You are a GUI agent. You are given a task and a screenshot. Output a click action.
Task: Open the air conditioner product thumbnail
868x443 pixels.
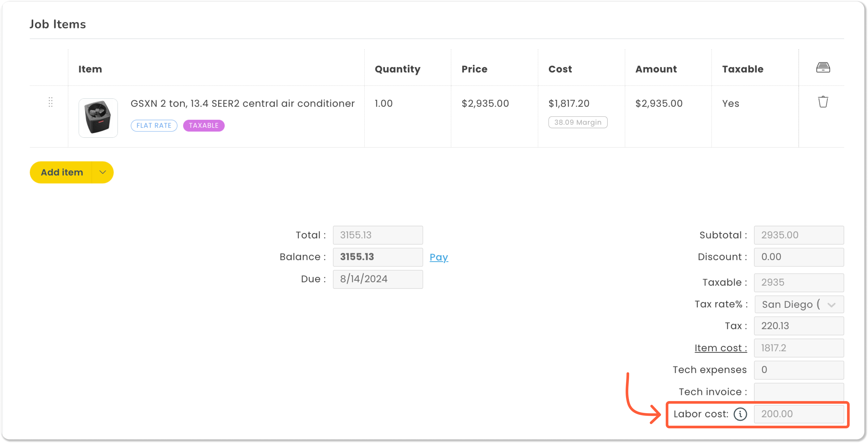[x=98, y=118]
